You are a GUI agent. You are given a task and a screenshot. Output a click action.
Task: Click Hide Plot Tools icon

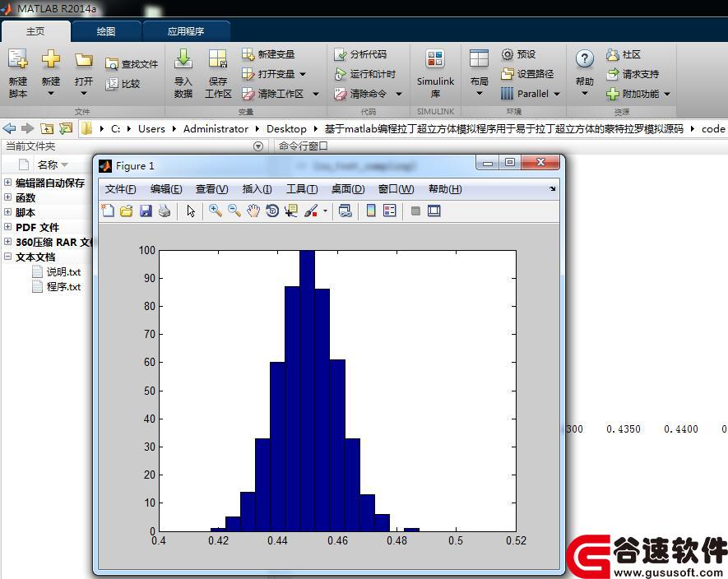coord(415,211)
